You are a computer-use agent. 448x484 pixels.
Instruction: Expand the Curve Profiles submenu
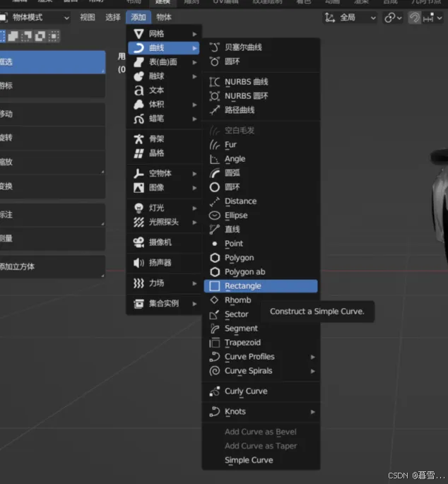[261, 357]
